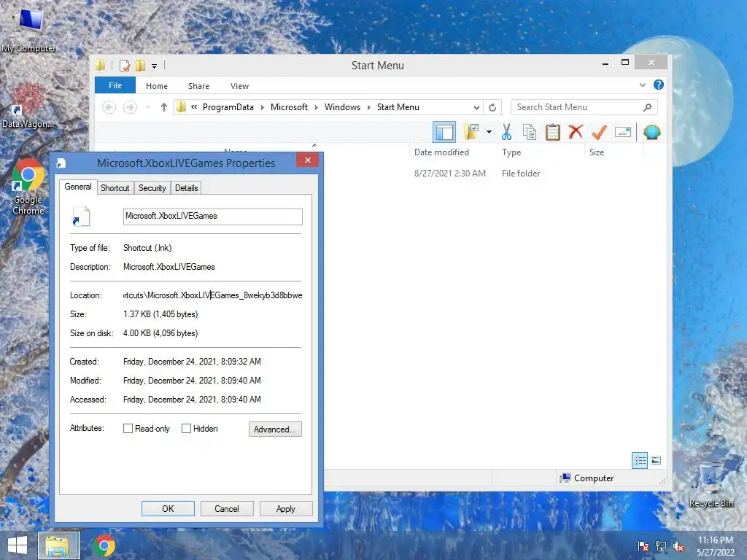
Task: Click Apply in Properties dialog
Action: pos(286,508)
